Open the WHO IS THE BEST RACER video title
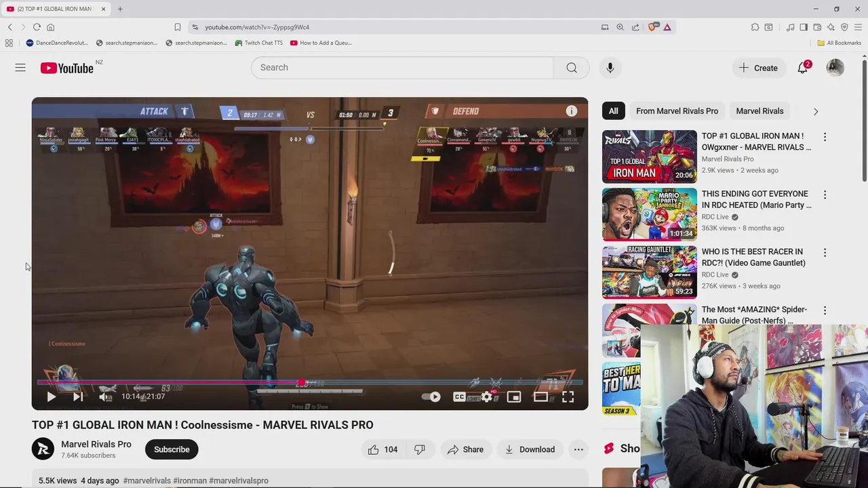The width and height of the screenshot is (868, 488). click(753, 257)
